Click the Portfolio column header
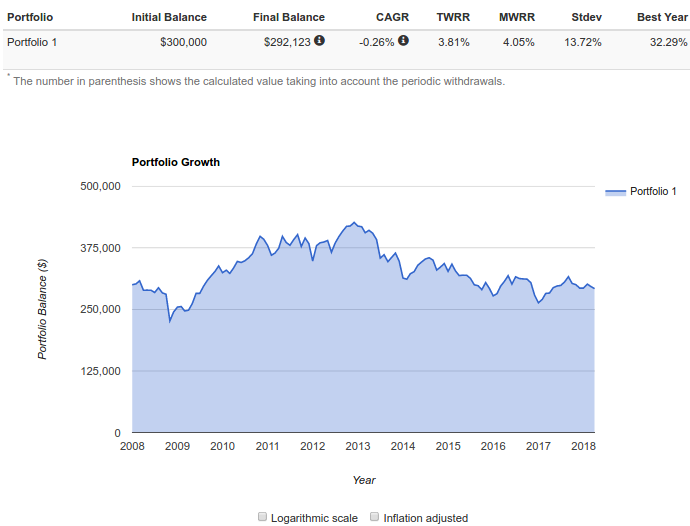The image size is (690, 526). 30,17
